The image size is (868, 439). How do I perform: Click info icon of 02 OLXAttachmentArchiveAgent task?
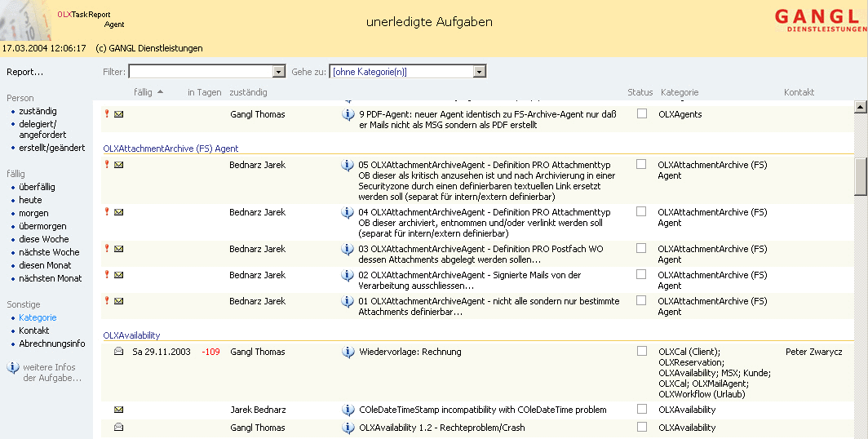347,275
